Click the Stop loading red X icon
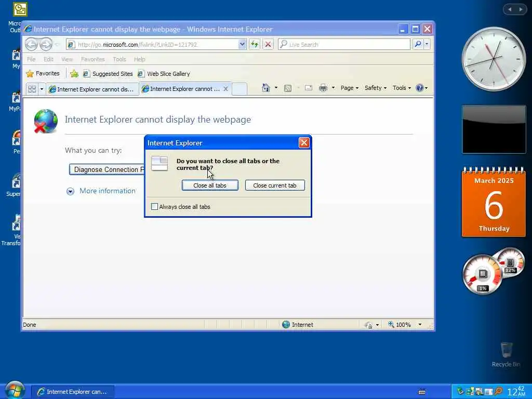Image resolution: width=532 pixels, height=399 pixels. pyautogui.click(x=268, y=44)
